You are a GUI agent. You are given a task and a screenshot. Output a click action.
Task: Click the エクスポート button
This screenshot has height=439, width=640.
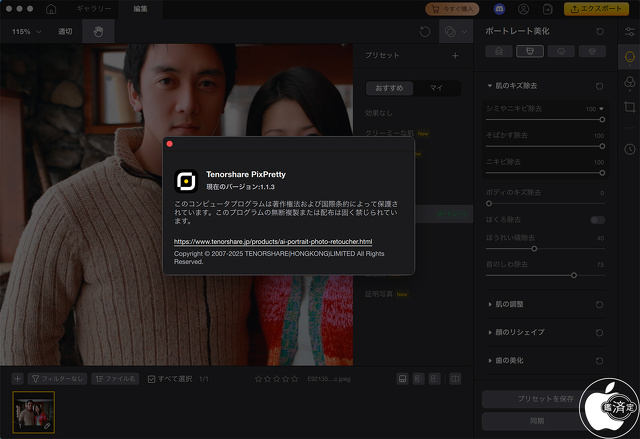596,9
